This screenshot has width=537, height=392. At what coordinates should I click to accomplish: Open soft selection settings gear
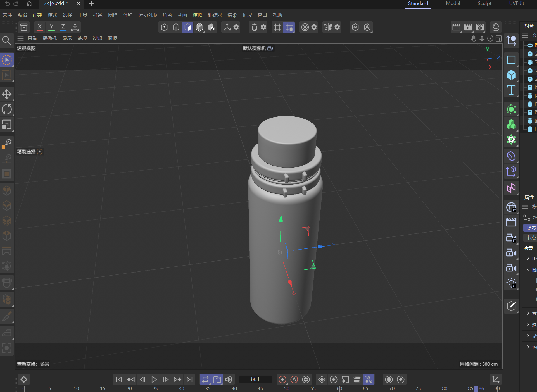[x=314, y=27]
